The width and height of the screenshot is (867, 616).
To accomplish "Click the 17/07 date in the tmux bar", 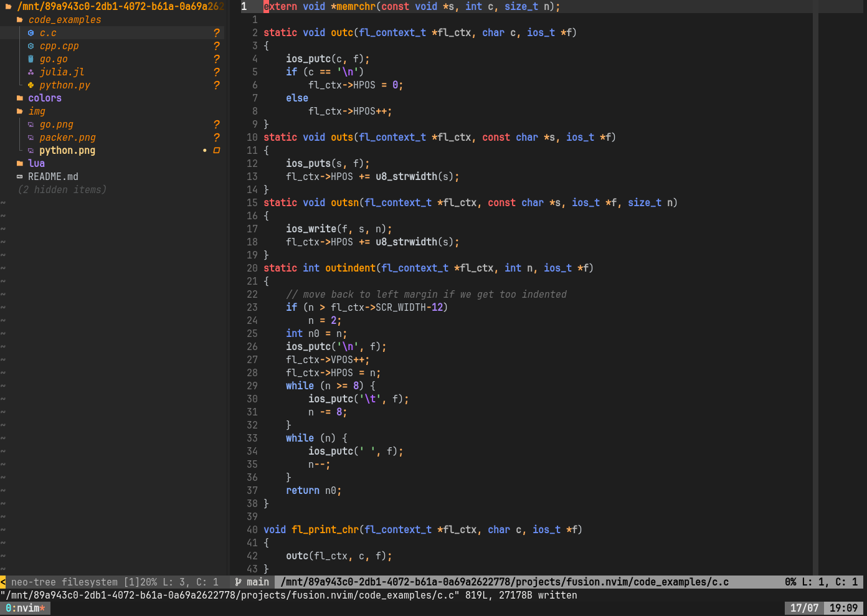I will pyautogui.click(x=805, y=608).
